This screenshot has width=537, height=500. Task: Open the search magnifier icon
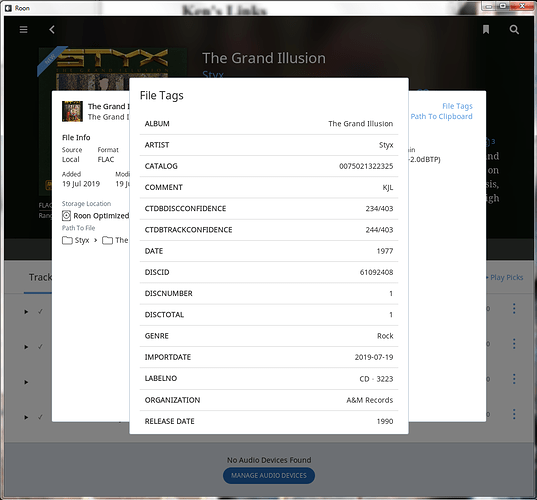[514, 30]
